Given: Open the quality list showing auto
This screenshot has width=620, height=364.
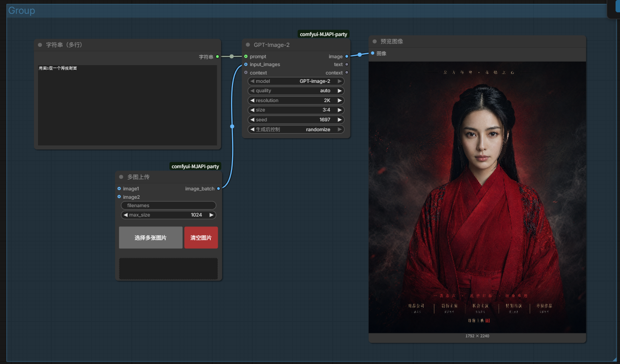Looking at the screenshot, I should pos(296,91).
